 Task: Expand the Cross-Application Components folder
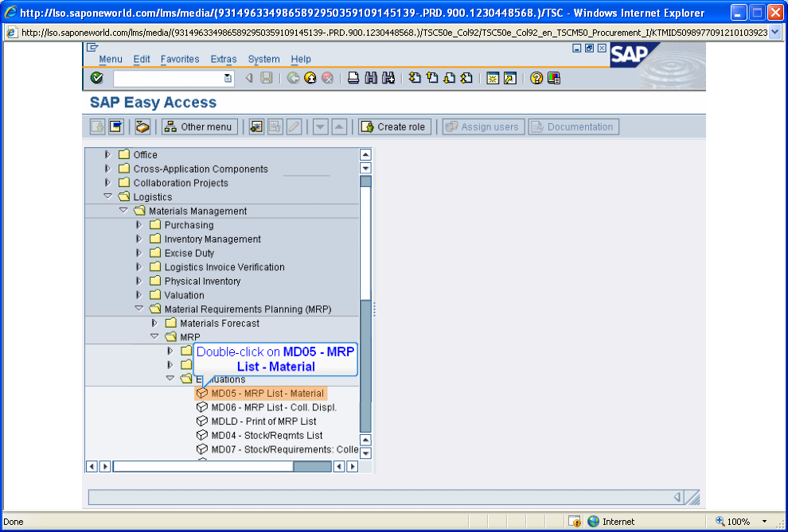click(107, 169)
